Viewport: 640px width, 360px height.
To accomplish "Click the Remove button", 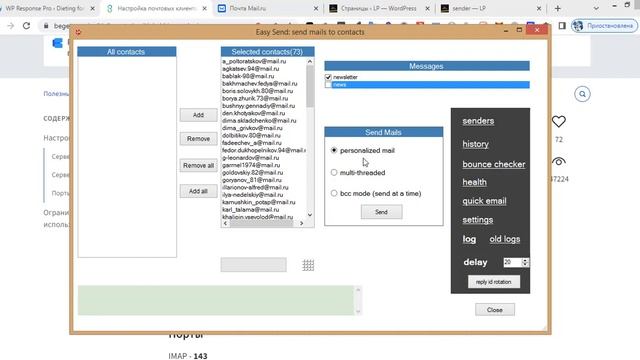I will 198,139.
